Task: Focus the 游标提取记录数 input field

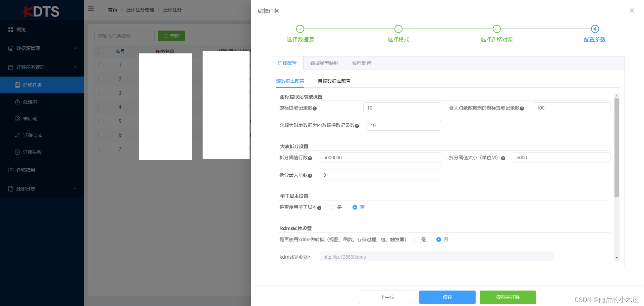Action: [402, 108]
